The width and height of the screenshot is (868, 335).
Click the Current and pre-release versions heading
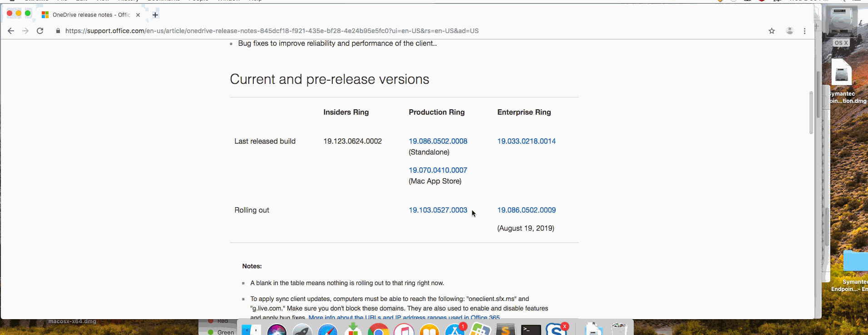click(x=329, y=79)
